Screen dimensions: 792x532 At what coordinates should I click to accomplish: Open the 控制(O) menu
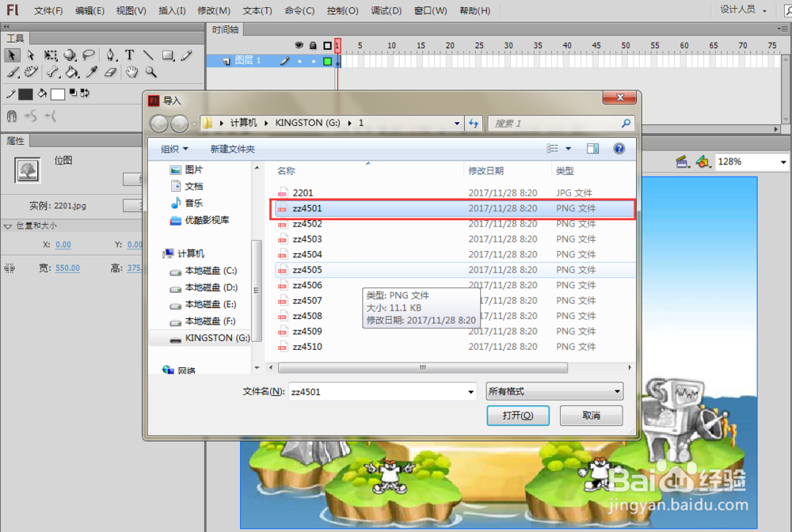pyautogui.click(x=342, y=10)
